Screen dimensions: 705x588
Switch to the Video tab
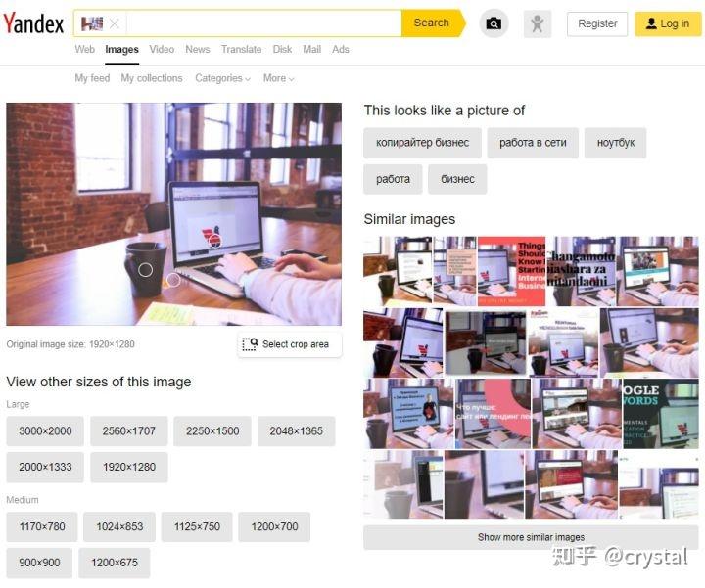pyautogui.click(x=162, y=50)
